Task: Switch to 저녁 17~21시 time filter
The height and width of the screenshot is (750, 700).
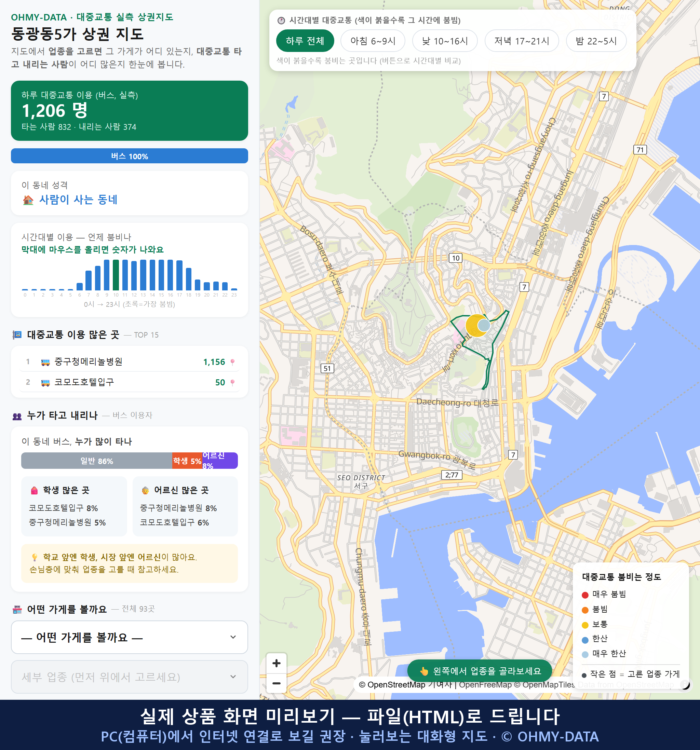Action: pyautogui.click(x=521, y=41)
